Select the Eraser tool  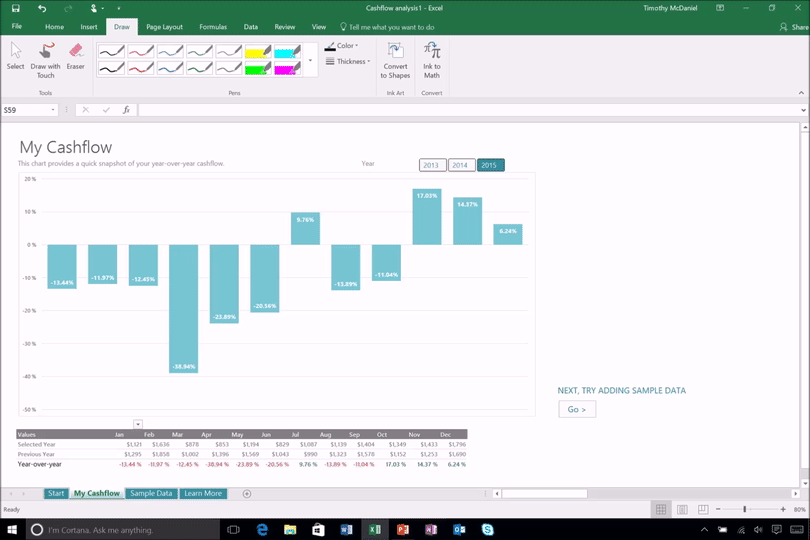click(x=76, y=56)
